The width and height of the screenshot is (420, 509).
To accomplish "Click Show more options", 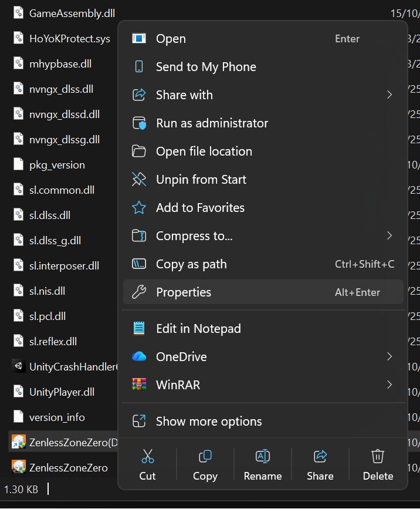I will click(209, 422).
